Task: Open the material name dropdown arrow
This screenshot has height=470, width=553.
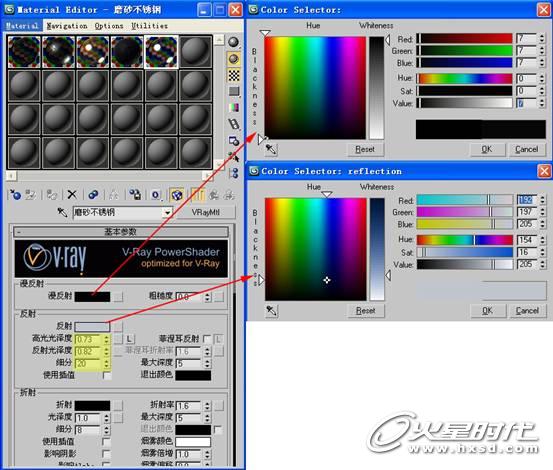Action: pyautogui.click(x=167, y=213)
